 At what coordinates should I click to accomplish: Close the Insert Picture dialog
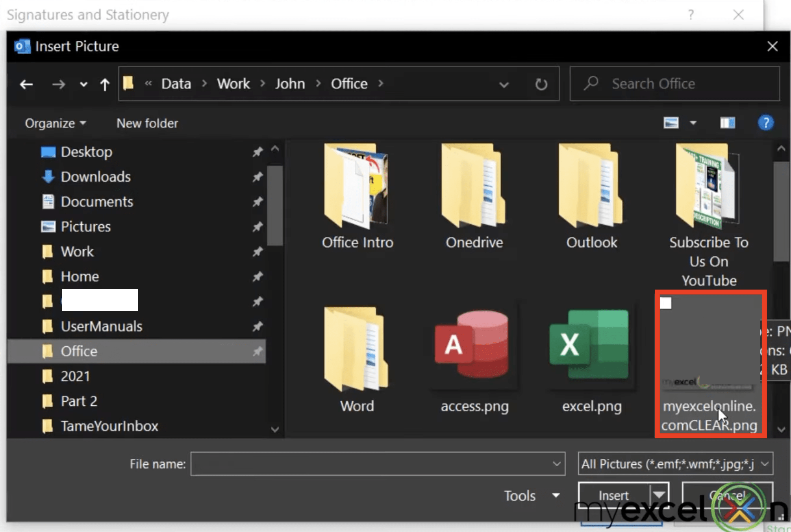click(x=772, y=46)
